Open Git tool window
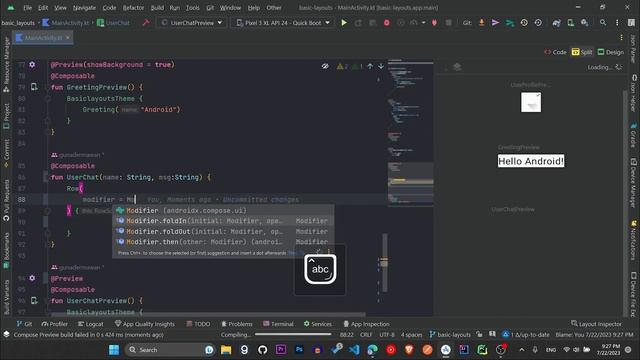 pos(24,324)
